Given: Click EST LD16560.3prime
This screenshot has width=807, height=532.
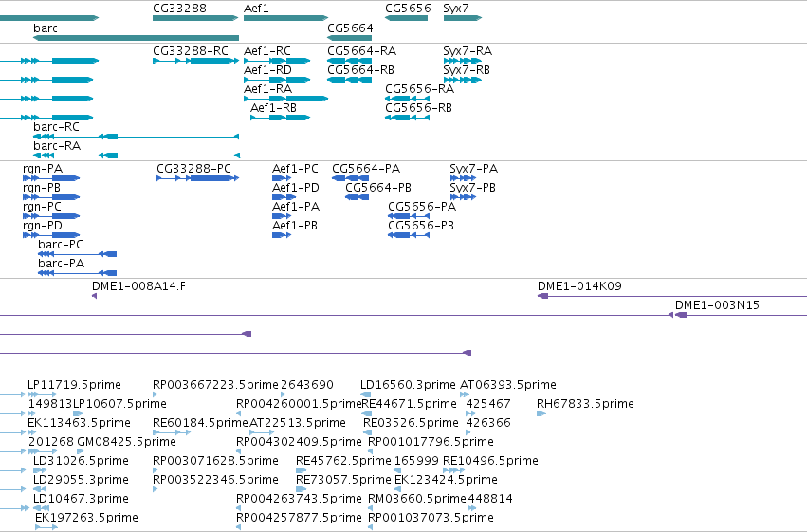Looking at the screenshot, I should coord(408,385).
